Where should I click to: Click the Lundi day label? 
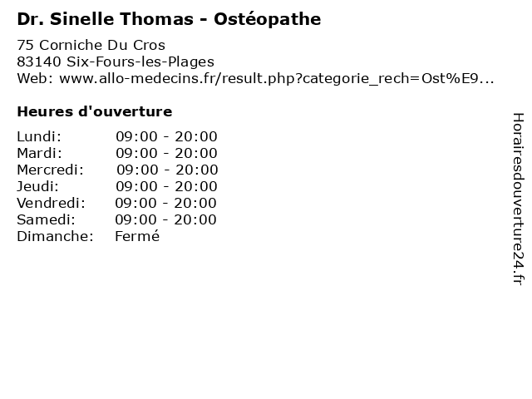point(39,136)
